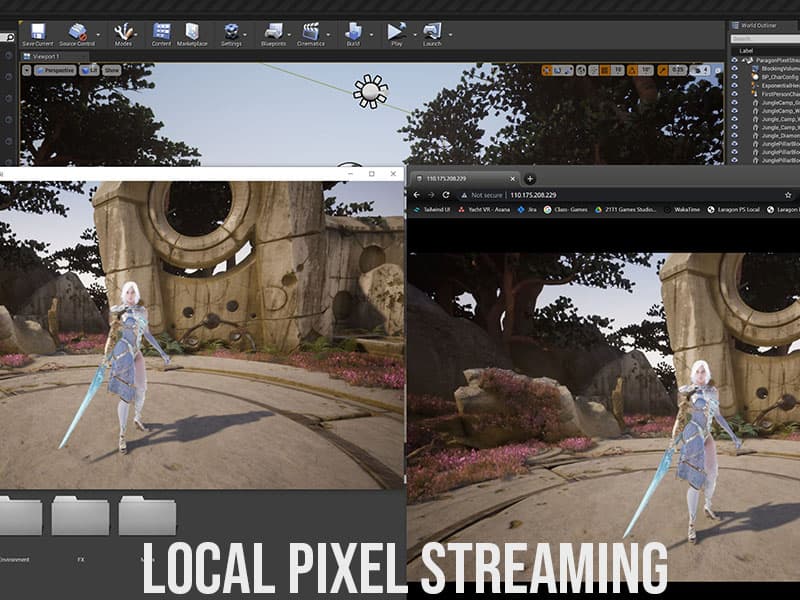Open the Tailwind UI bookmark
The height and width of the screenshot is (600, 800).
pos(432,210)
